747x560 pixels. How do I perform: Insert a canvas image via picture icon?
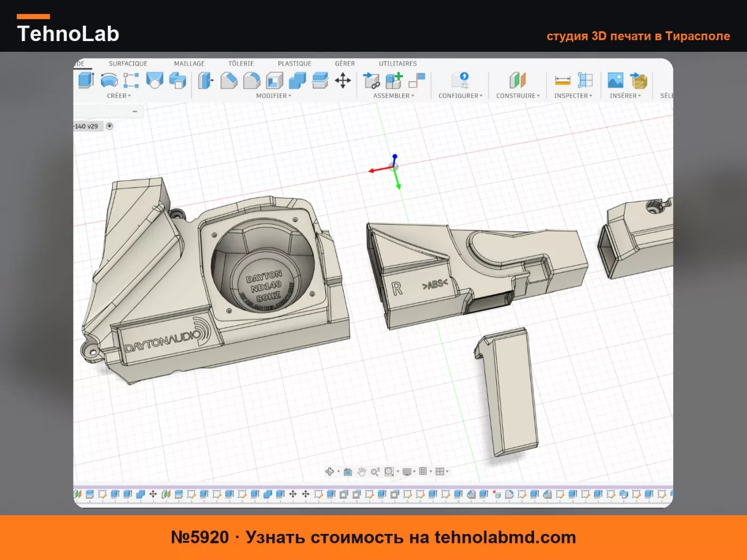pos(615,80)
